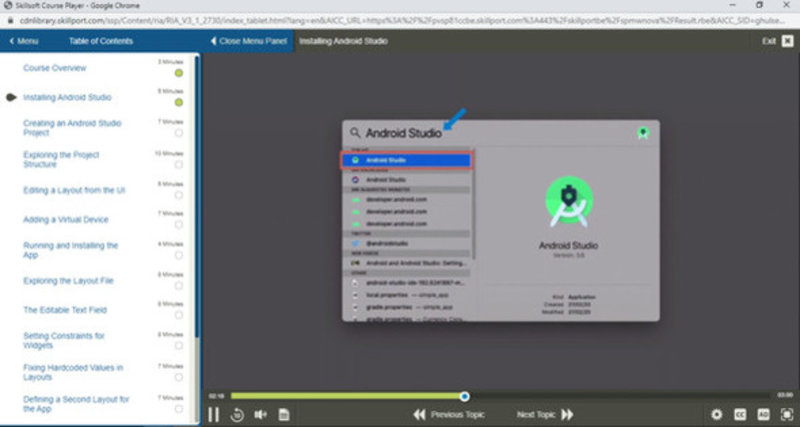Click completion circle for Editing a Layout
Viewport: 800px width, 427px height.
point(179,195)
